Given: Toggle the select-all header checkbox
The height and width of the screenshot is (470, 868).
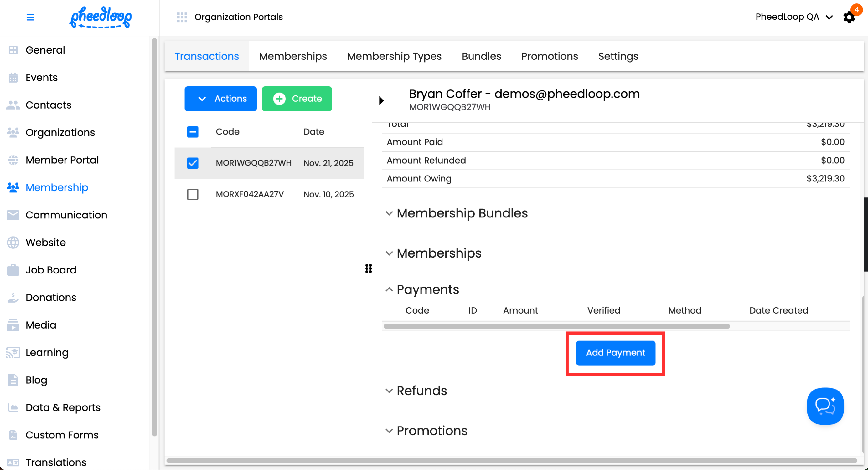Looking at the screenshot, I should [x=193, y=132].
